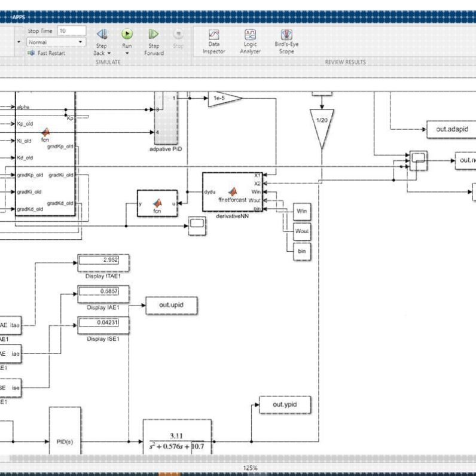476x476 pixels.
Task: Launch the Logic Analyzer tool
Action: pyautogui.click(x=250, y=42)
